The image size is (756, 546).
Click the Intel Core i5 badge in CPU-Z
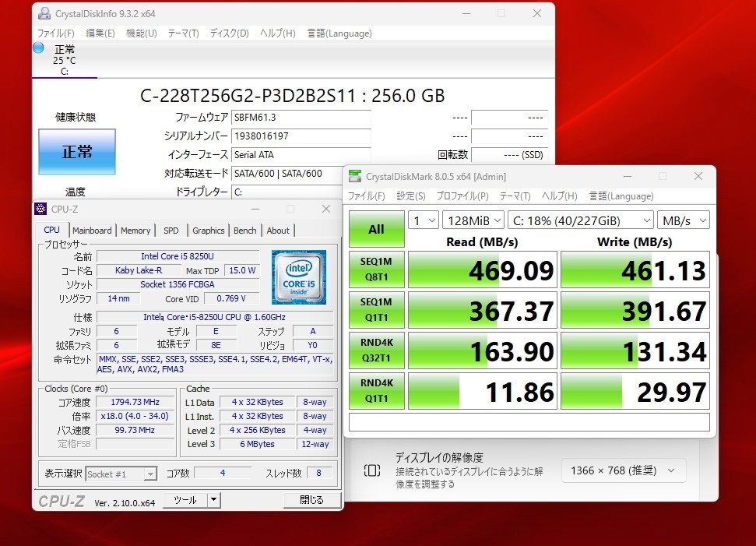point(300,277)
